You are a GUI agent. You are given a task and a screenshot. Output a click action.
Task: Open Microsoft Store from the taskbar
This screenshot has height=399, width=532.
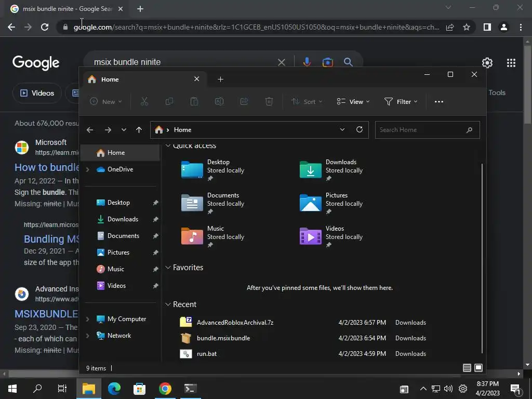pos(139,389)
